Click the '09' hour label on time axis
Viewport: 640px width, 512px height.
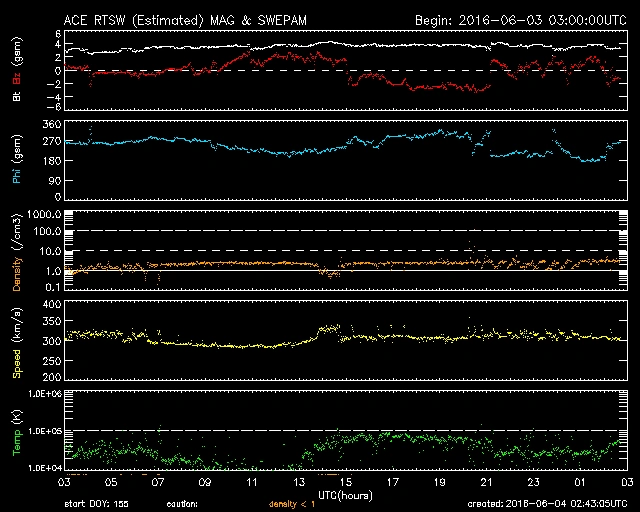[x=205, y=482]
